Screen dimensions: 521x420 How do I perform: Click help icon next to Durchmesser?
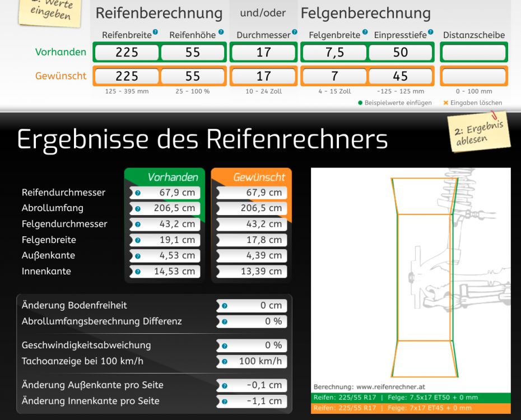[x=295, y=32]
